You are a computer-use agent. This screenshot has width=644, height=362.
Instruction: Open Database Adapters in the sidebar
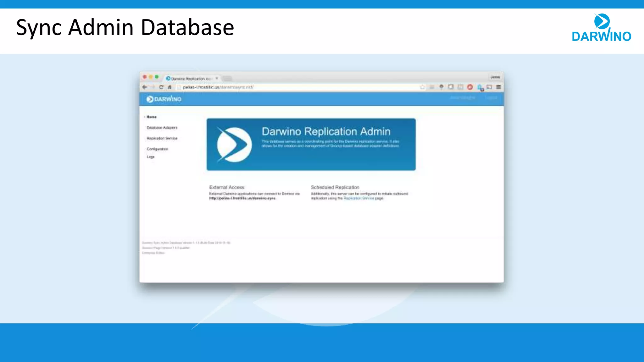tap(162, 128)
